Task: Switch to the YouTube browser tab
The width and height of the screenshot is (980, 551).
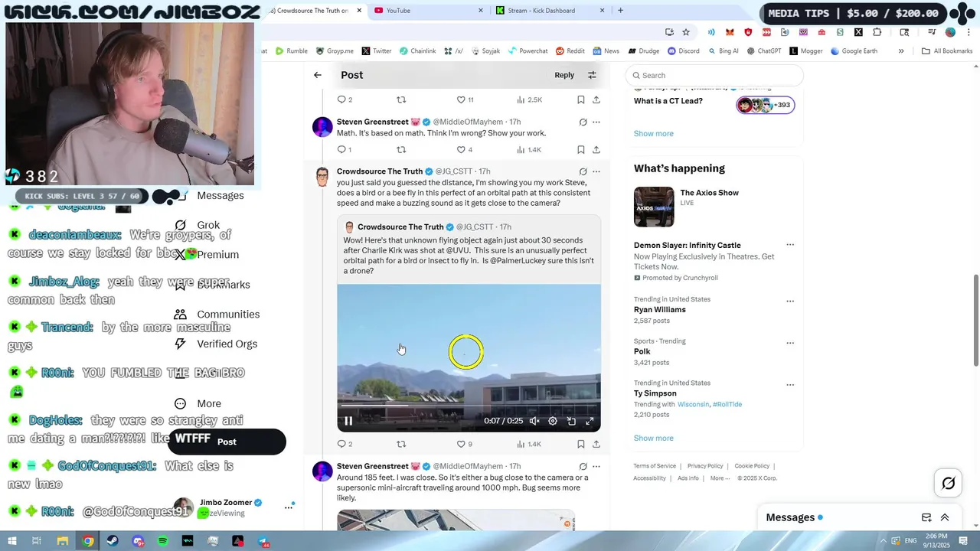Action: (430, 11)
